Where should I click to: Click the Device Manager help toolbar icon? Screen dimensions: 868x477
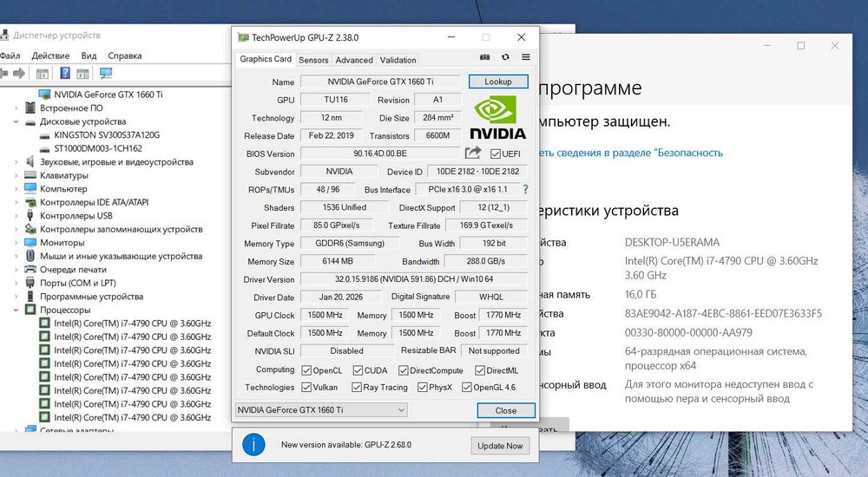(65, 73)
